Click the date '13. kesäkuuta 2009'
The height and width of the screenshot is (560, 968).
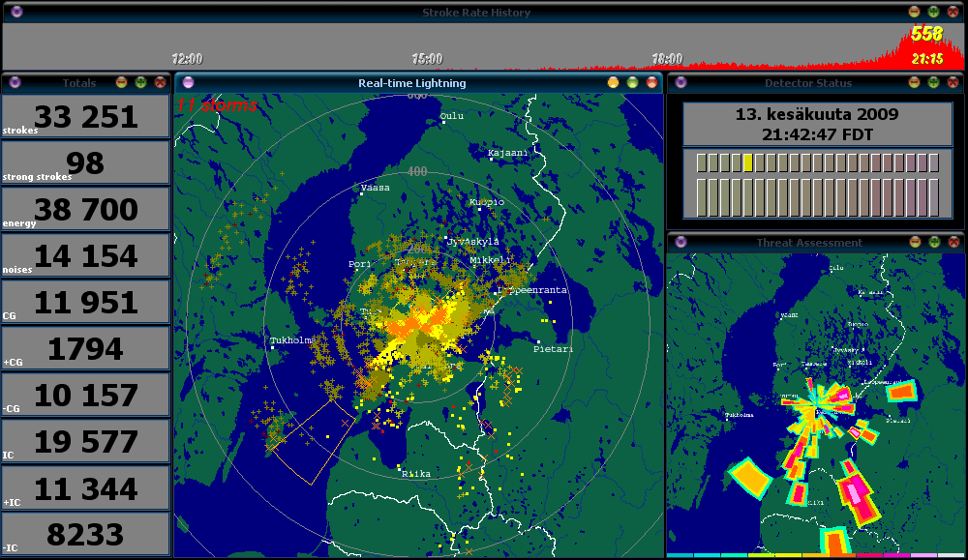817,114
